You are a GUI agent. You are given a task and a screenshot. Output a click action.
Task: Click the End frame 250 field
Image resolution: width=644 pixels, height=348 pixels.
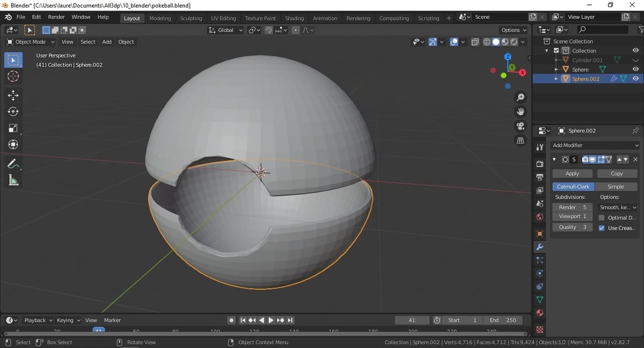(x=503, y=320)
